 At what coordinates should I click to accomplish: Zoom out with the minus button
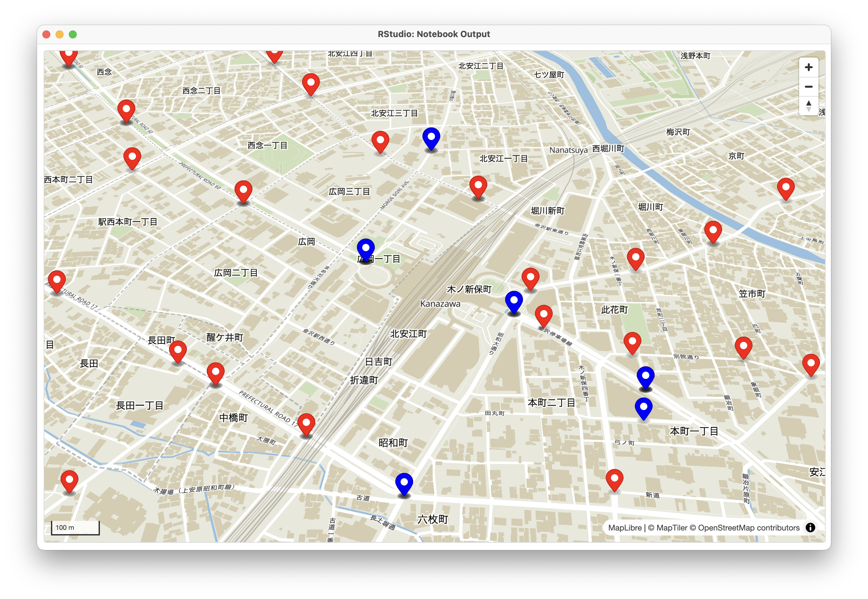(808, 86)
